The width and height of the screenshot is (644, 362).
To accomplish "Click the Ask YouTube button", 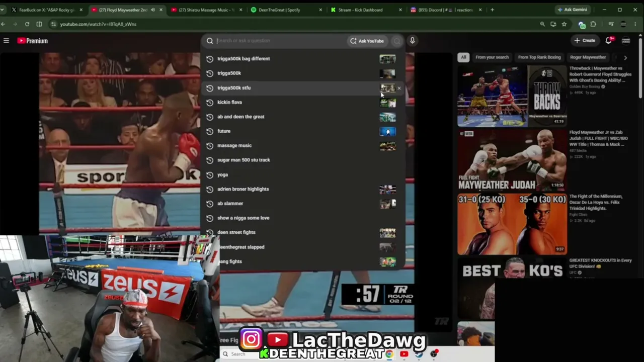I will (x=367, y=41).
